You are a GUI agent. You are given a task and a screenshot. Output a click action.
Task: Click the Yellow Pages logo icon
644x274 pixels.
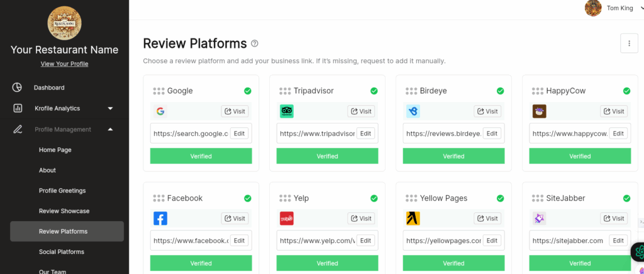(x=413, y=219)
